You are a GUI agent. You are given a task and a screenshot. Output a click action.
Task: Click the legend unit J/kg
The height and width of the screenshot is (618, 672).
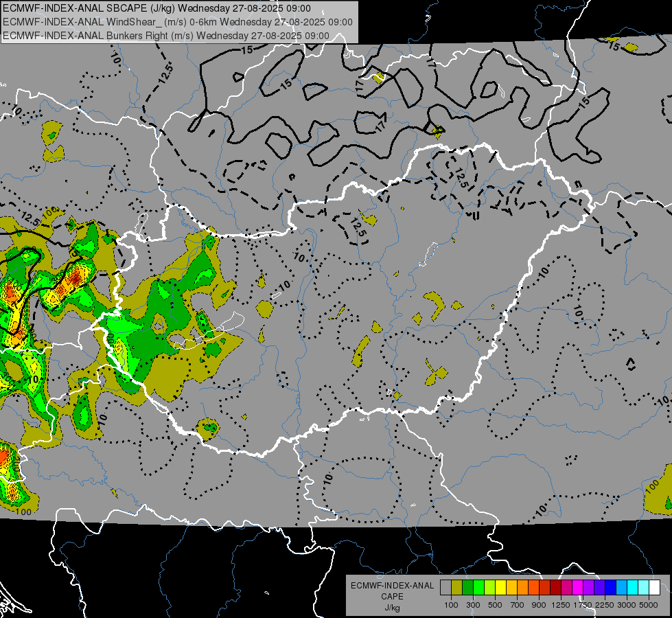point(393,608)
